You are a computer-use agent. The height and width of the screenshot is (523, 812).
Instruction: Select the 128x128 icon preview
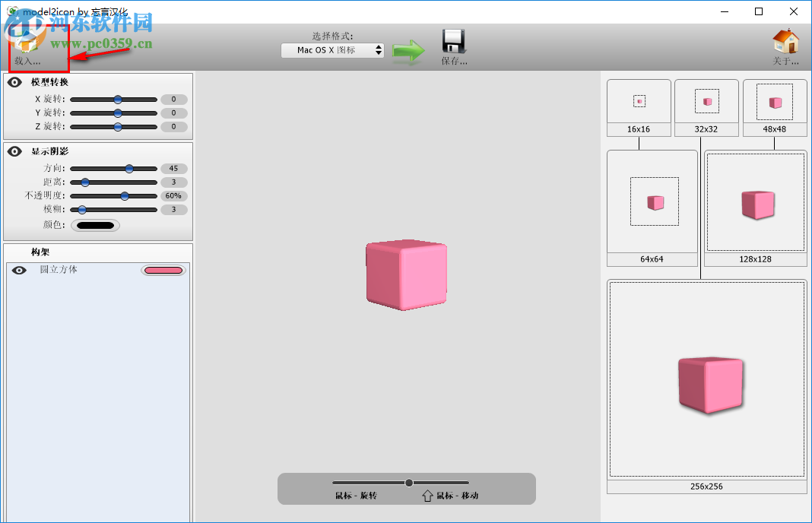pos(755,202)
